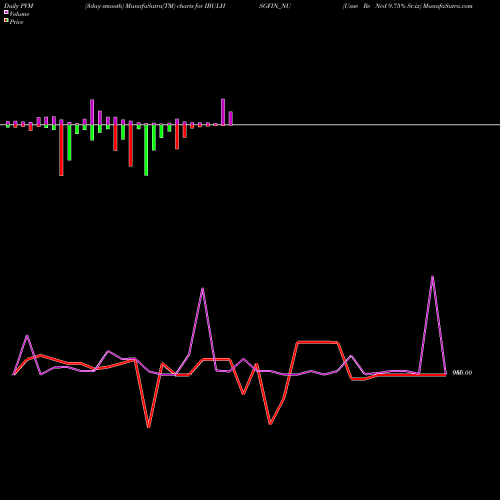
Task: Click the Volume legend label
Action: point(19,14)
